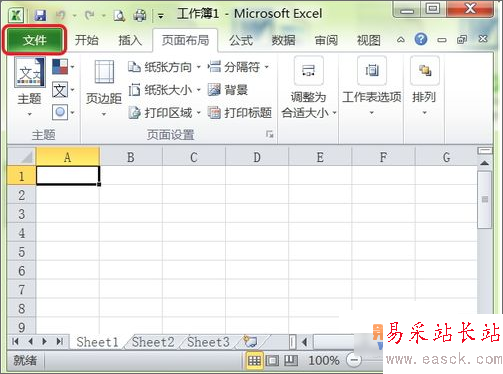
Task: Select column C header
Action: pyautogui.click(x=194, y=157)
